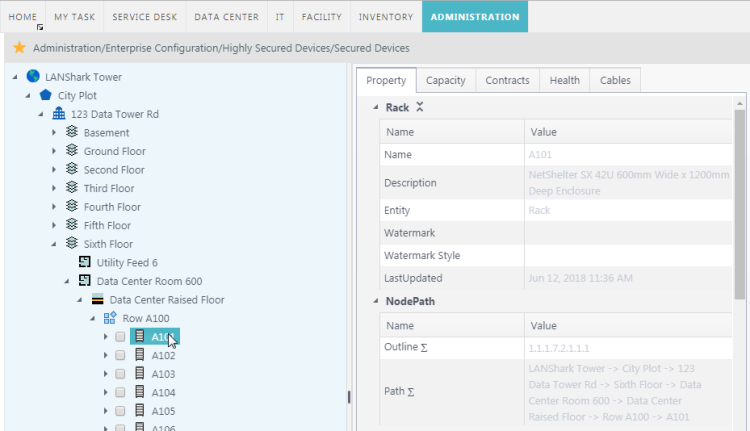Screen dimensions: 750x431
Task: Open the Cables tab
Action: pyautogui.click(x=615, y=81)
